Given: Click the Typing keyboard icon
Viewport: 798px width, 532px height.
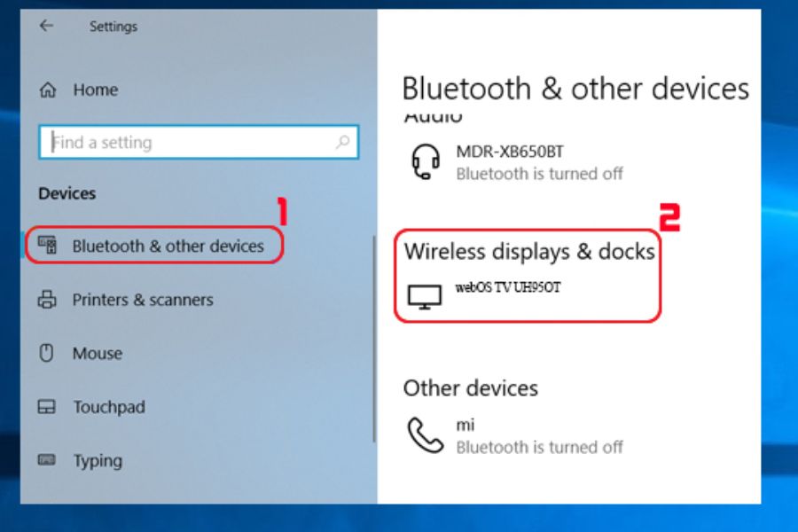Looking at the screenshot, I should tap(47, 461).
